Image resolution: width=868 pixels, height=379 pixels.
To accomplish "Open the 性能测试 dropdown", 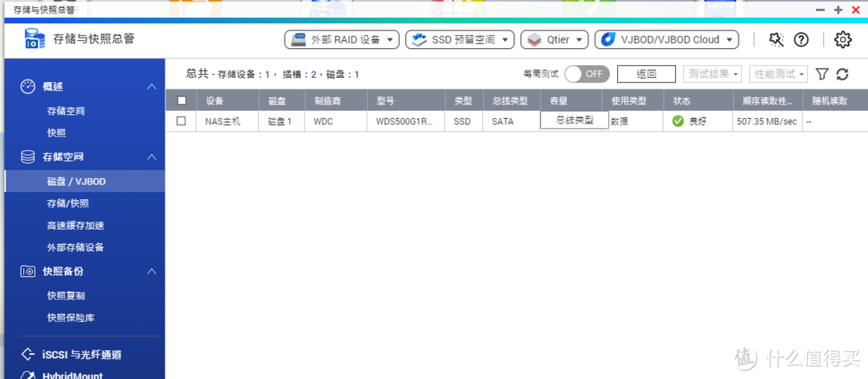I will [x=778, y=74].
